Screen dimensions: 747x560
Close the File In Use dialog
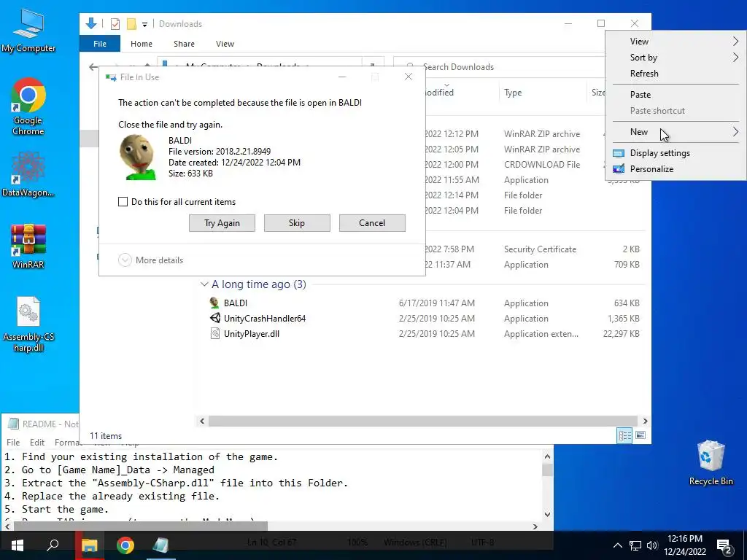point(409,77)
